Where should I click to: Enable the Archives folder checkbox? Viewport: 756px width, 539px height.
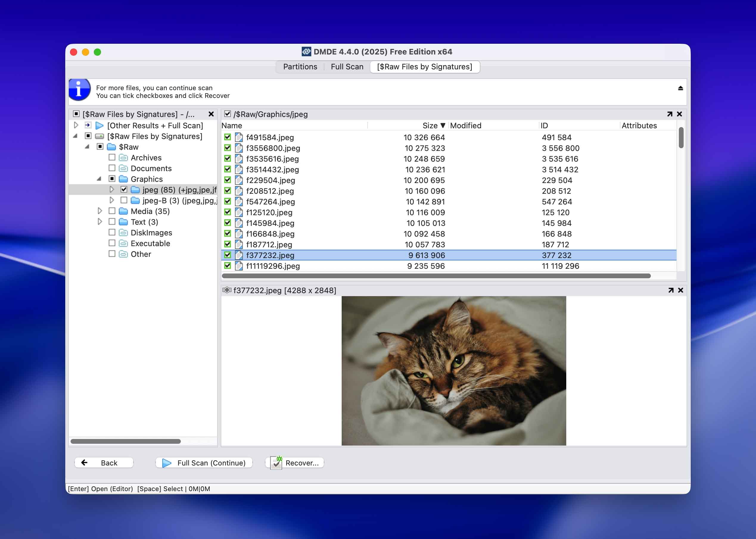click(x=112, y=158)
